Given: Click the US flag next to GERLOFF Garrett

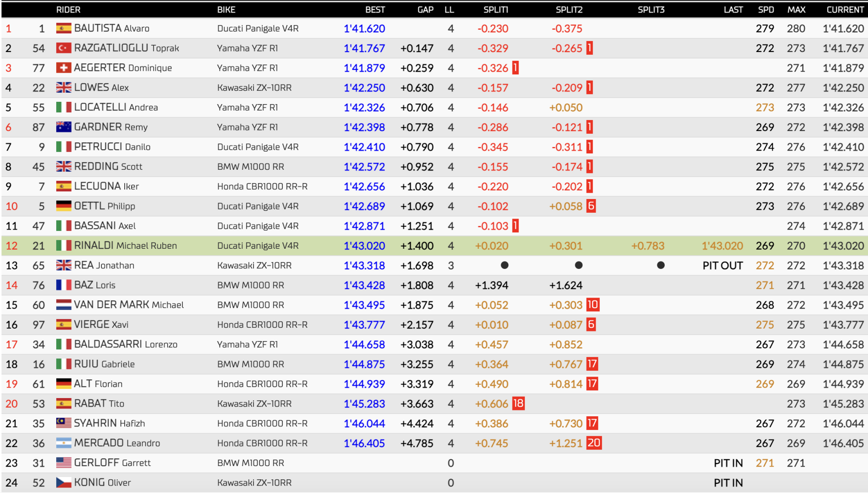Looking at the screenshot, I should [64, 463].
